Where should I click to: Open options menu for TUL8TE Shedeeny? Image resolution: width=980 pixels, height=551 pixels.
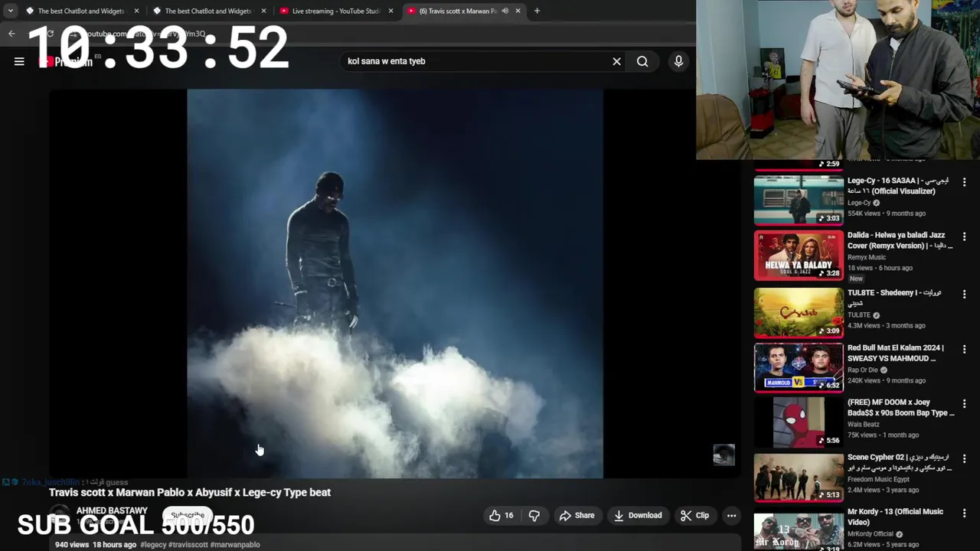point(964,294)
